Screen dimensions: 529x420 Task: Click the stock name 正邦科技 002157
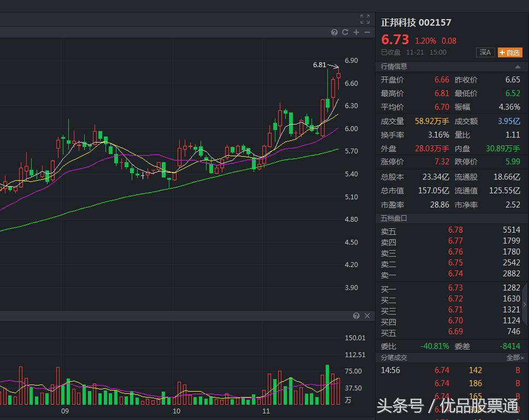point(416,22)
